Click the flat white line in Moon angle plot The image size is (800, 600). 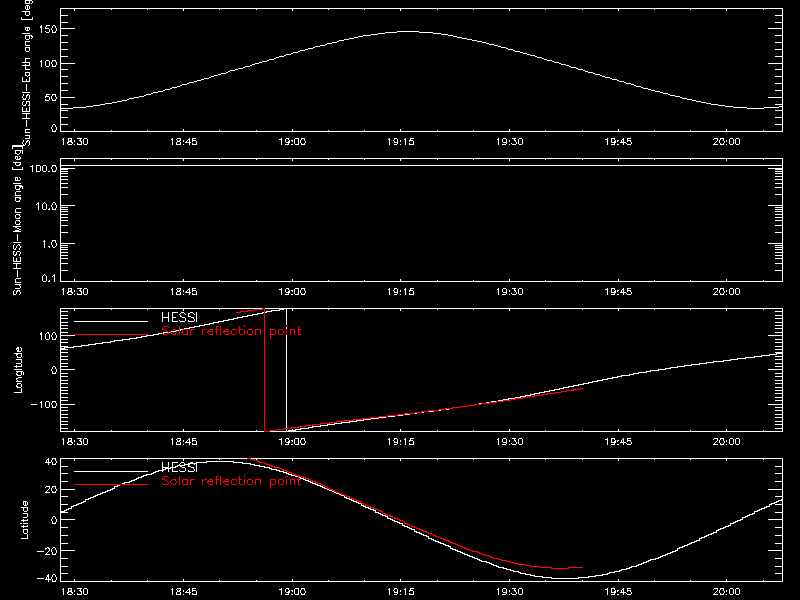(x=421, y=166)
